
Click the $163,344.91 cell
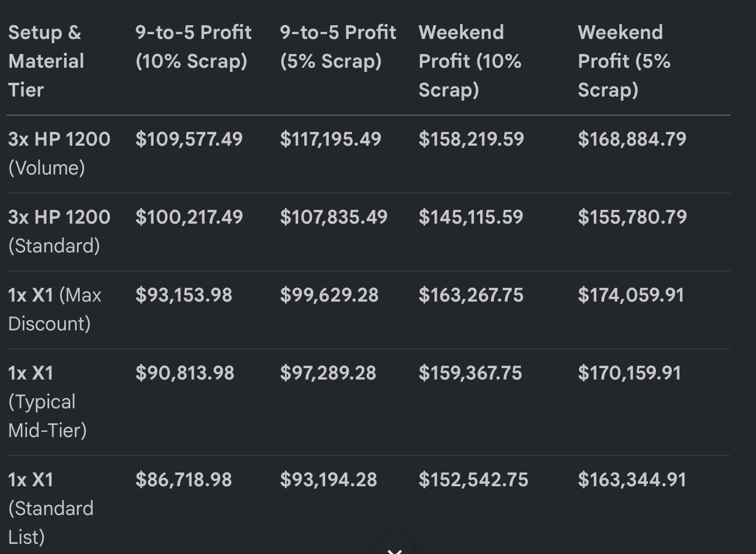(632, 480)
